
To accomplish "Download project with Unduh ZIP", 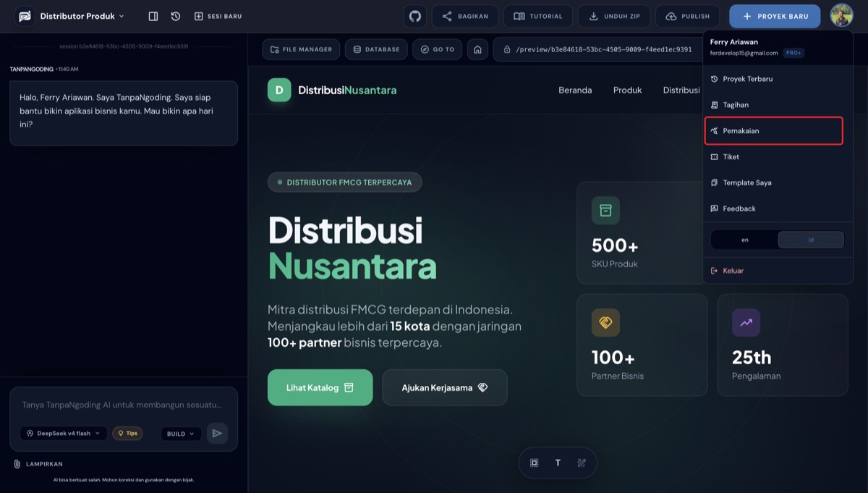I will click(613, 16).
